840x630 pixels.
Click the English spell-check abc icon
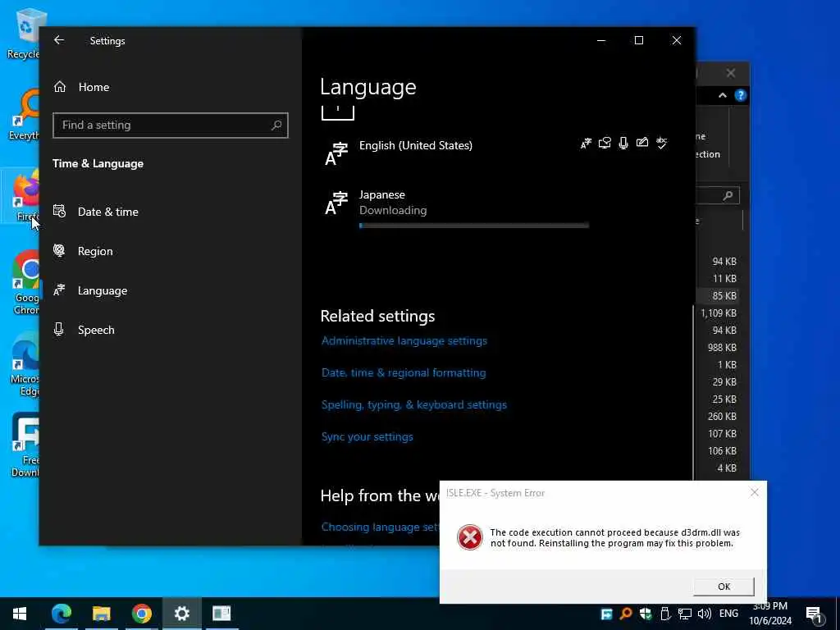pos(662,143)
